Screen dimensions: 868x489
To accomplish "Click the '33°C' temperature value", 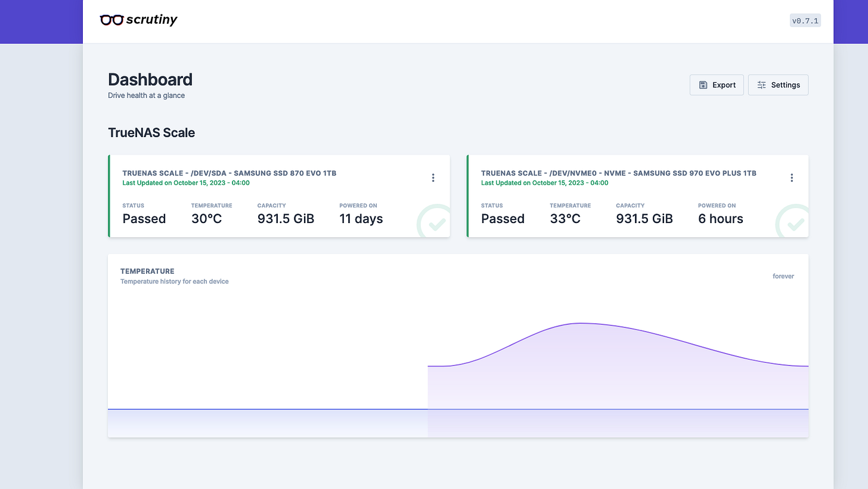I will tap(565, 219).
